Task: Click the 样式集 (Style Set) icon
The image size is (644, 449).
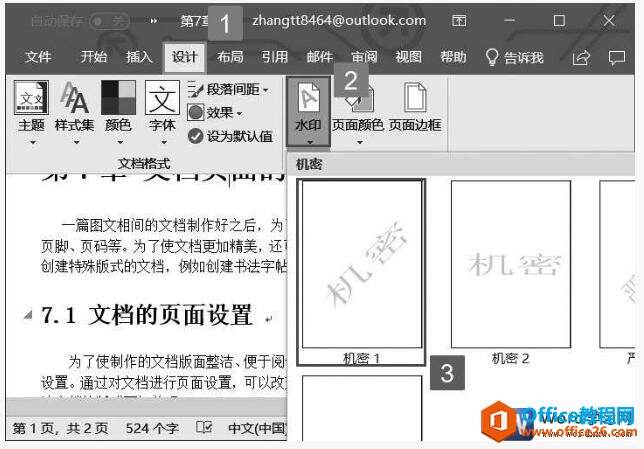Action: [74, 98]
